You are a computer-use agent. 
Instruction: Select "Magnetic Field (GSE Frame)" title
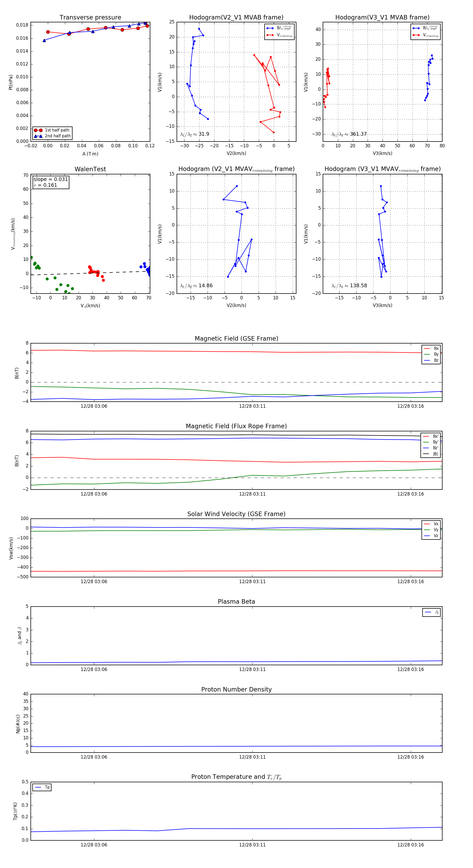236,339
